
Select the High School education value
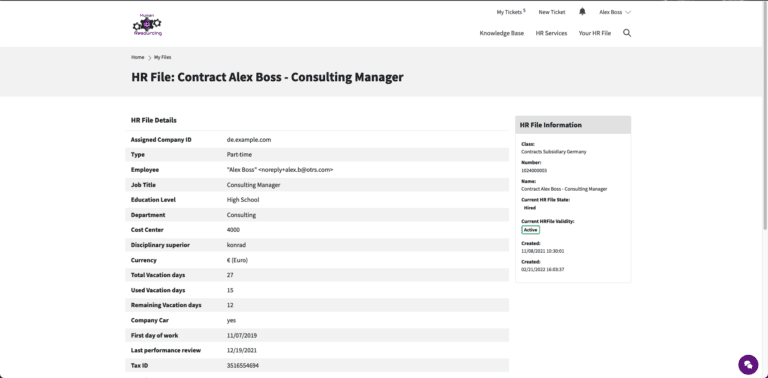coord(243,200)
